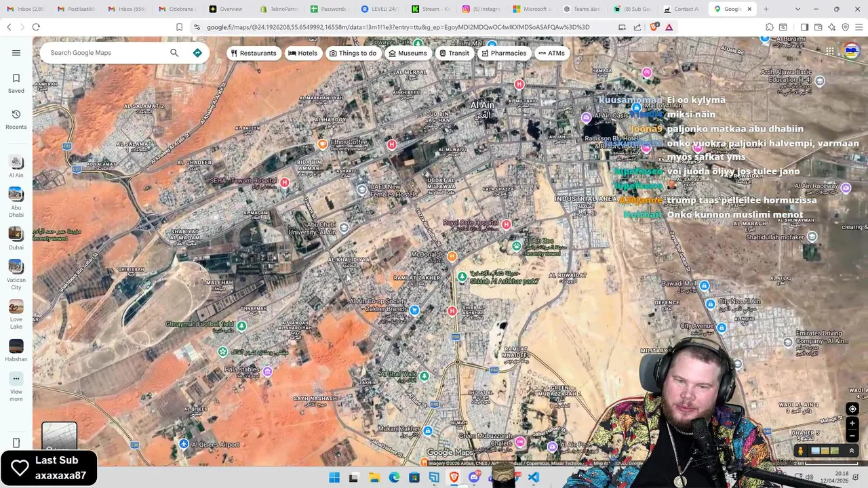Launch Microsoft Edge from the taskbar
The image size is (868, 488).
[394, 478]
